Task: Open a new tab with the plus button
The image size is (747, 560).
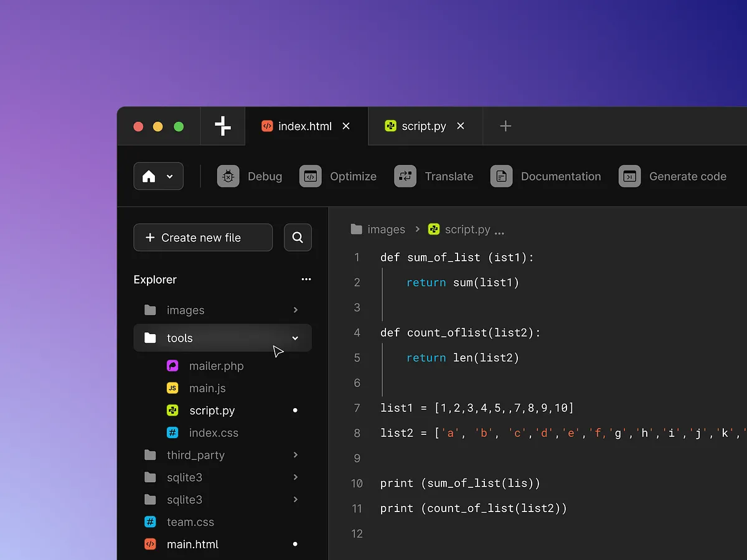Action: click(504, 126)
